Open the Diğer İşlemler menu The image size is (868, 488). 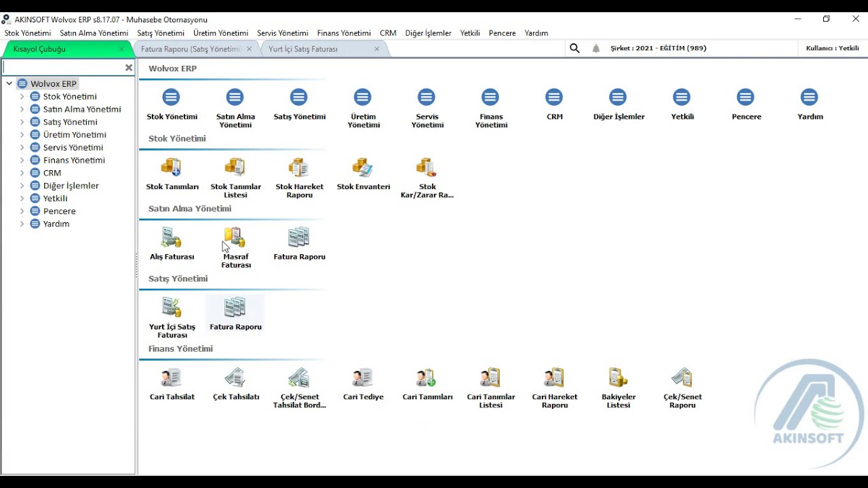coord(428,33)
